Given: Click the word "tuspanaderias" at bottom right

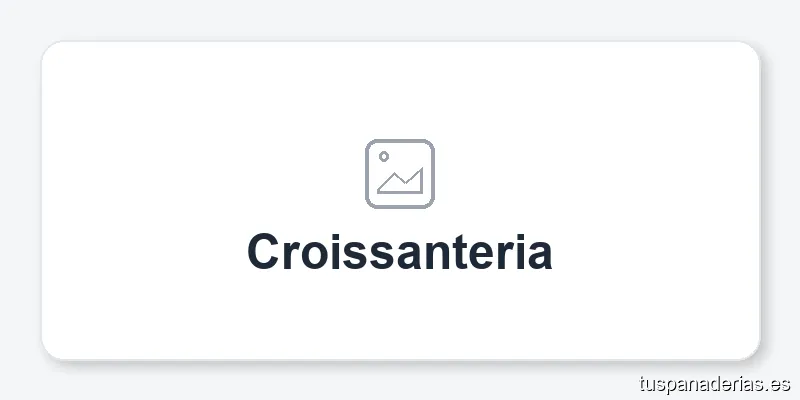Looking at the screenshot, I should click(698, 383).
